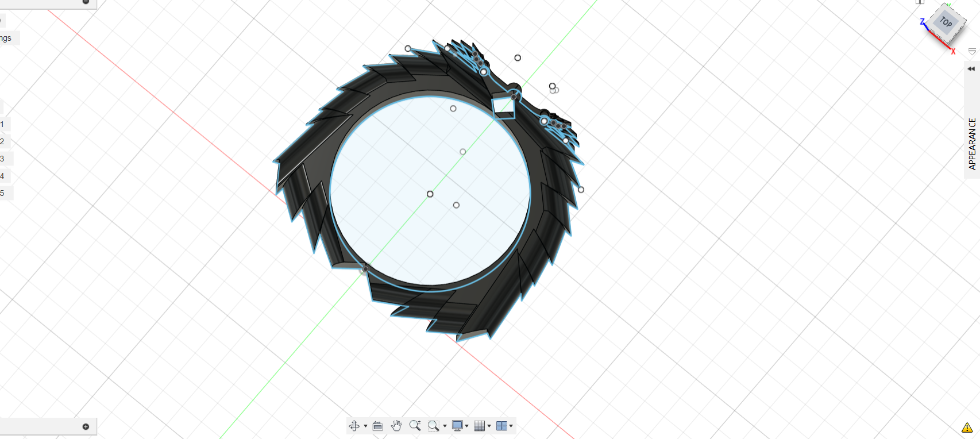Click the Viewports layout icon

(501, 426)
